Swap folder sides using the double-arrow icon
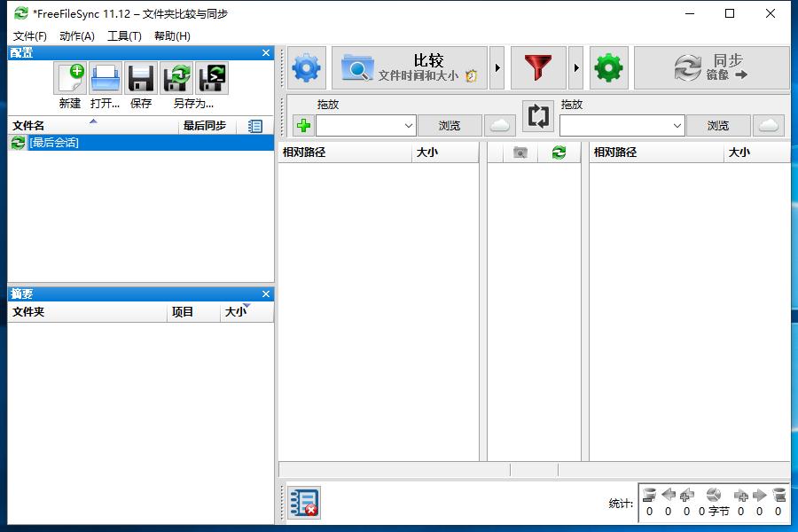This screenshot has width=798, height=532. [538, 116]
